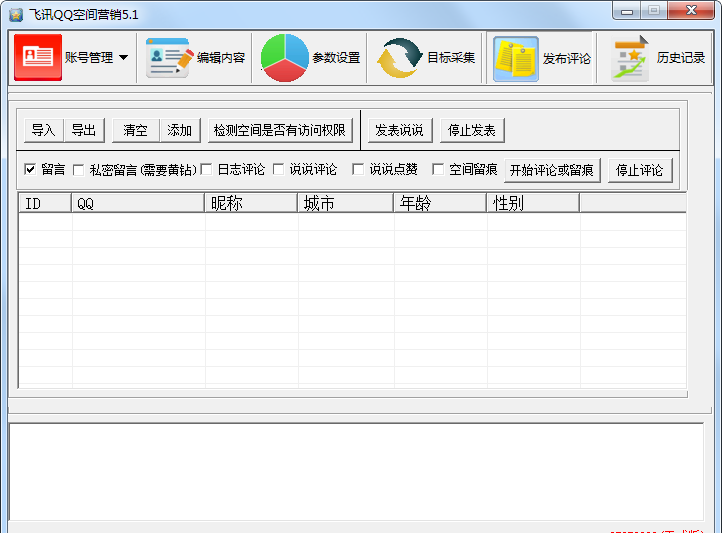Click the 停止发表 button
This screenshot has height=556, width=722.
point(472,130)
